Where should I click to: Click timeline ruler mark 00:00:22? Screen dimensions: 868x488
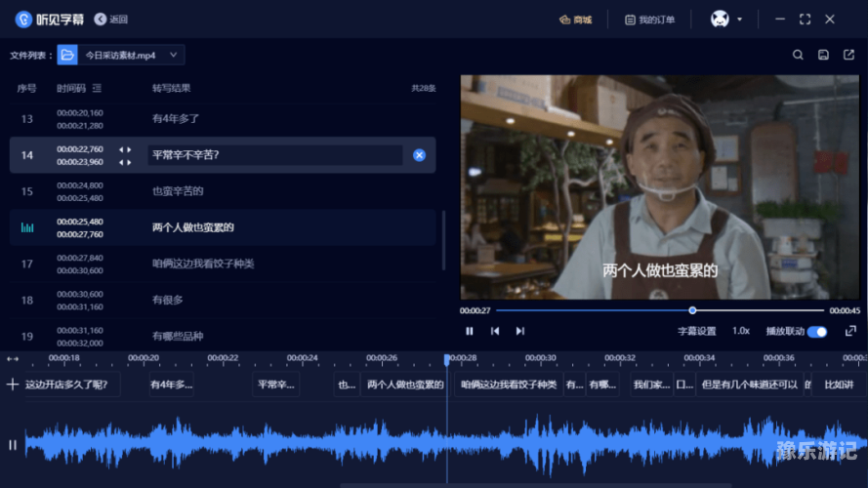tap(223, 358)
